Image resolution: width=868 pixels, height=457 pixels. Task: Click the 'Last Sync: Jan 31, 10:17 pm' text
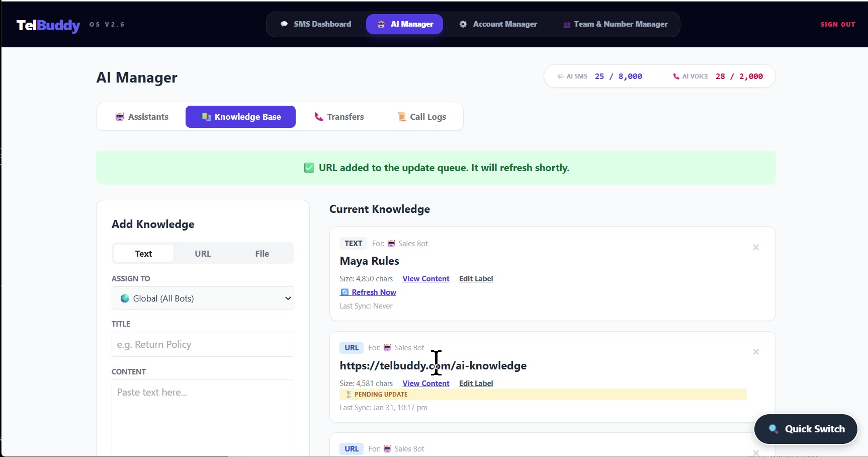pyautogui.click(x=383, y=408)
